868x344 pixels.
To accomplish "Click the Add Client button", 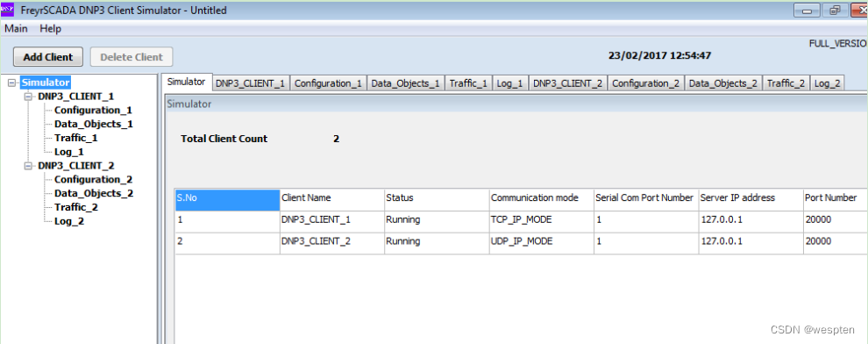I will (47, 57).
